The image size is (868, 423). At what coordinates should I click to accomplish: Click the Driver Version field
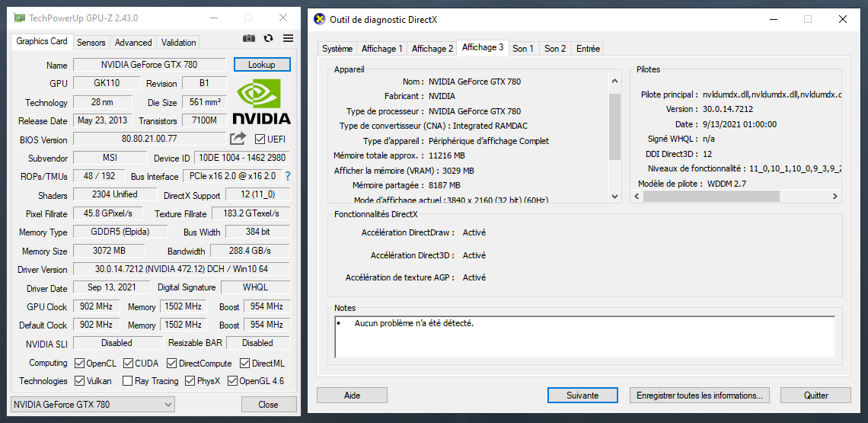tap(181, 270)
